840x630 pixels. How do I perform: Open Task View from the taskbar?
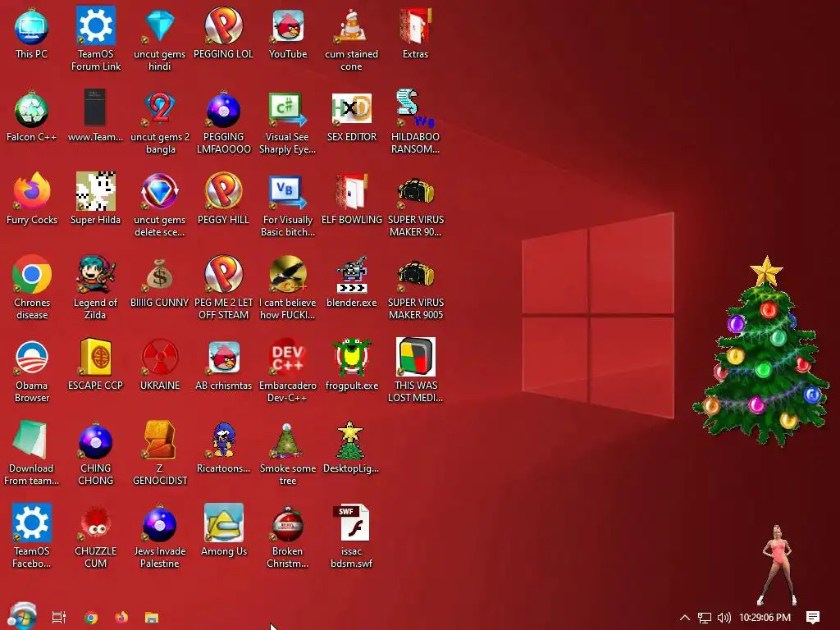coord(59,617)
